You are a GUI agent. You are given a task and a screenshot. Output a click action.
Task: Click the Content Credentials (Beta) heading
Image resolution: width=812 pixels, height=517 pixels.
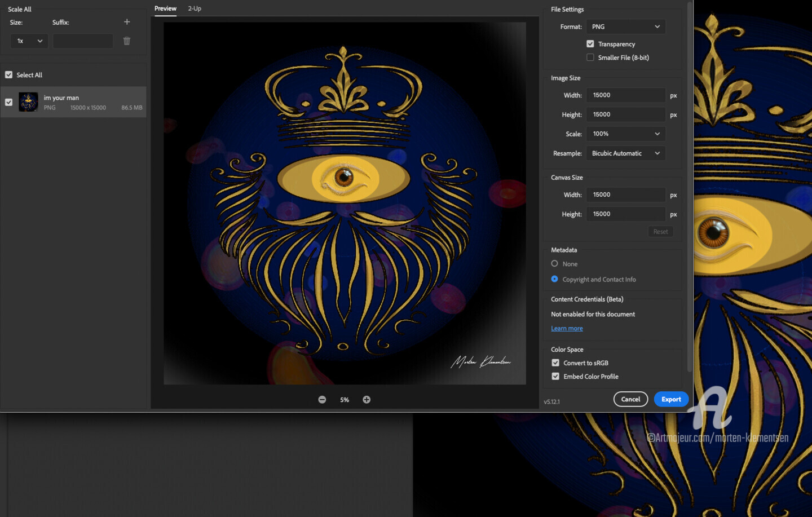click(587, 299)
